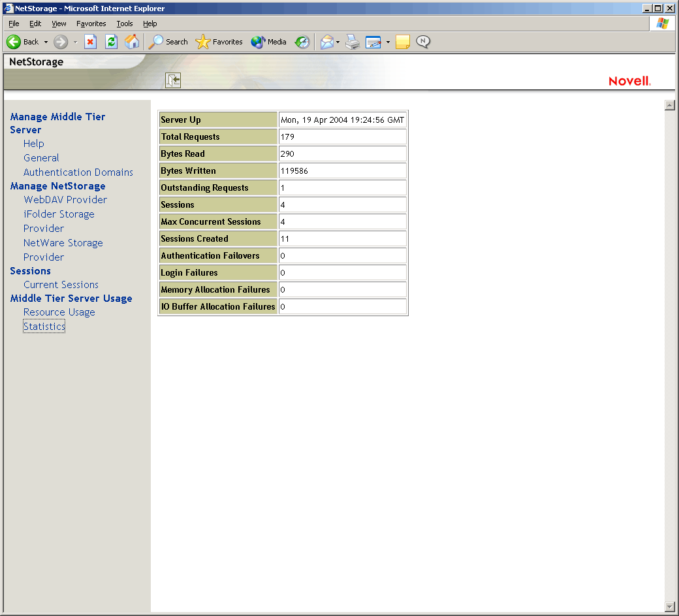
Task: Click the NetStorage exit door icon
Action: [x=172, y=80]
